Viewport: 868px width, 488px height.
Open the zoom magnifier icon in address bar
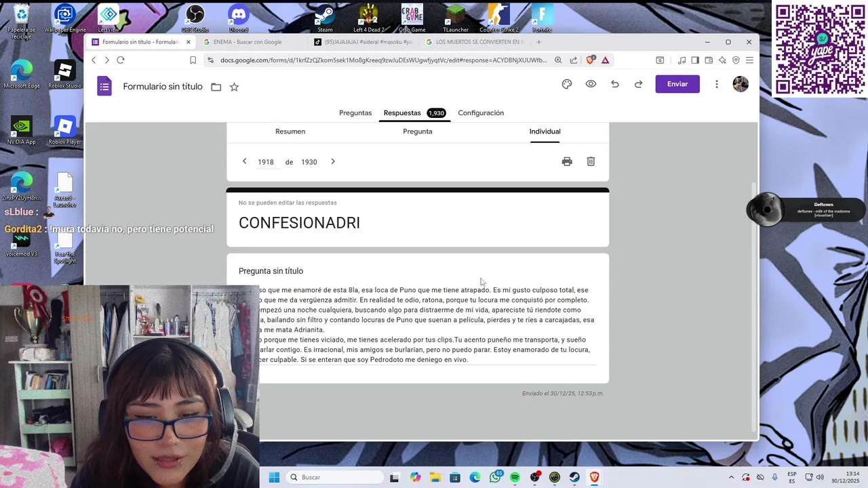coord(558,60)
